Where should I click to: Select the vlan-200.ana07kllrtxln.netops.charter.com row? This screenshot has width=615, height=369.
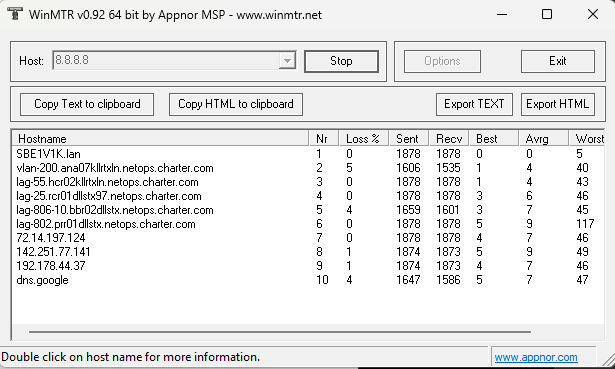coord(308,168)
